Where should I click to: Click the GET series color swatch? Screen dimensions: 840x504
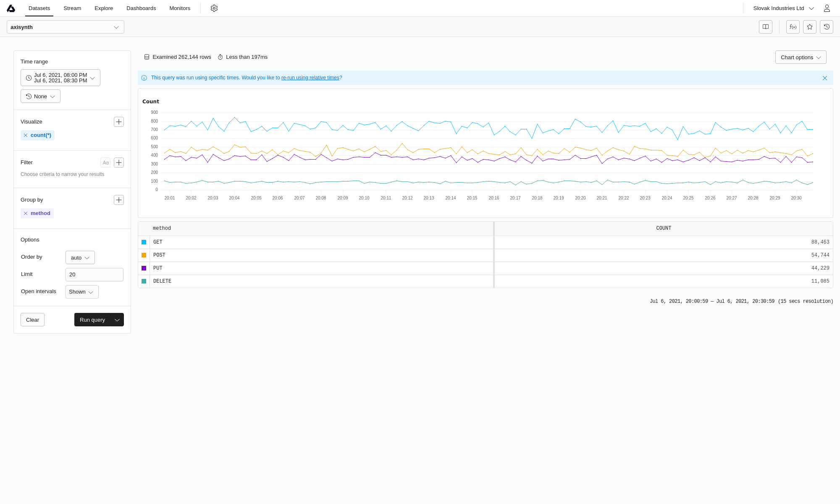pyautogui.click(x=144, y=242)
